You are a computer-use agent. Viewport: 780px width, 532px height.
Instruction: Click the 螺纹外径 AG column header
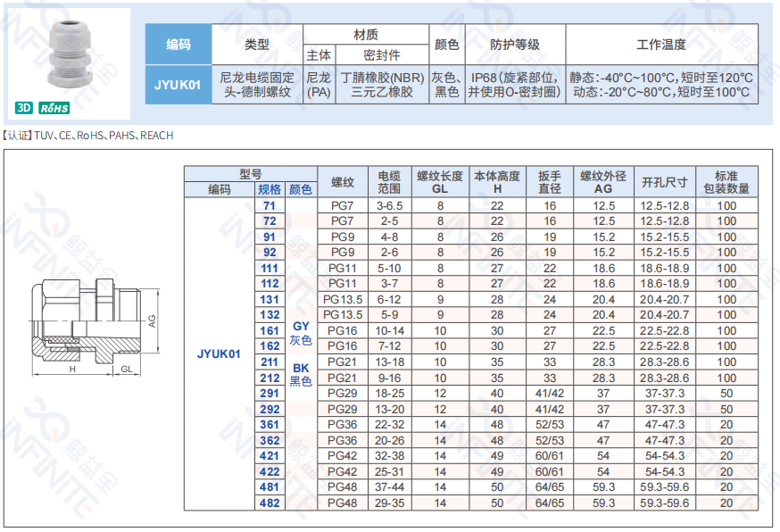pos(603,182)
